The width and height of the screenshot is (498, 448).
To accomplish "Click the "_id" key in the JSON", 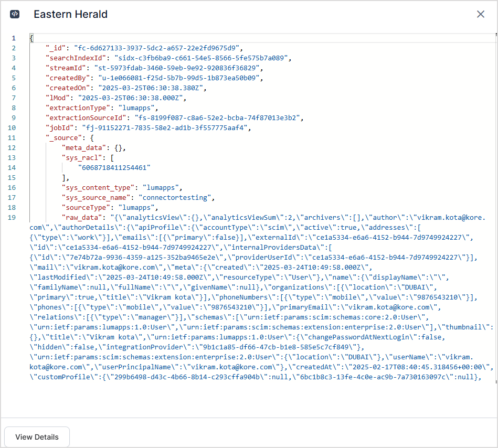I will tap(56, 48).
